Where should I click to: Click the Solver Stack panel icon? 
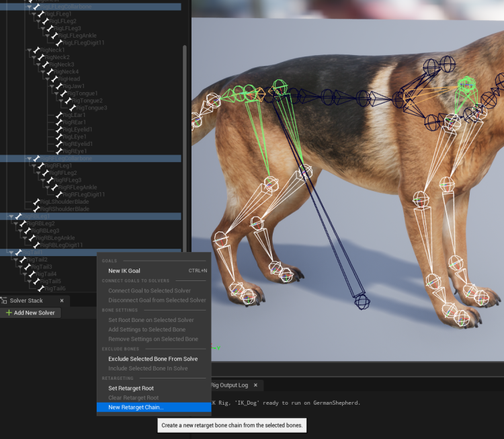[x=4, y=301]
